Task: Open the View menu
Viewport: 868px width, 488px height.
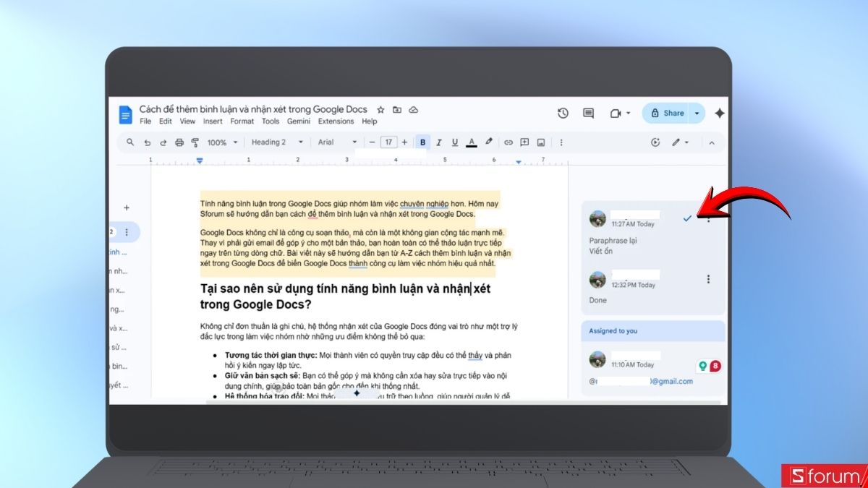Action: (187, 121)
